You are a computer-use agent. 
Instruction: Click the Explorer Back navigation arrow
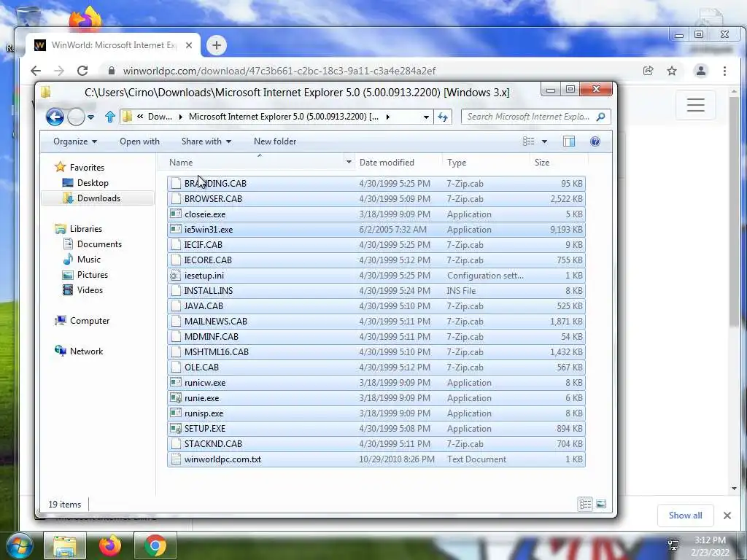pos(55,117)
